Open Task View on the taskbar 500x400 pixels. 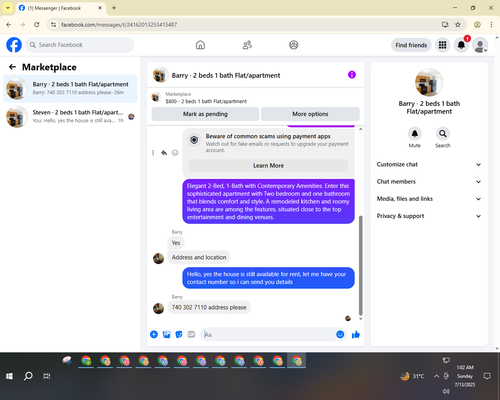click(x=47, y=376)
